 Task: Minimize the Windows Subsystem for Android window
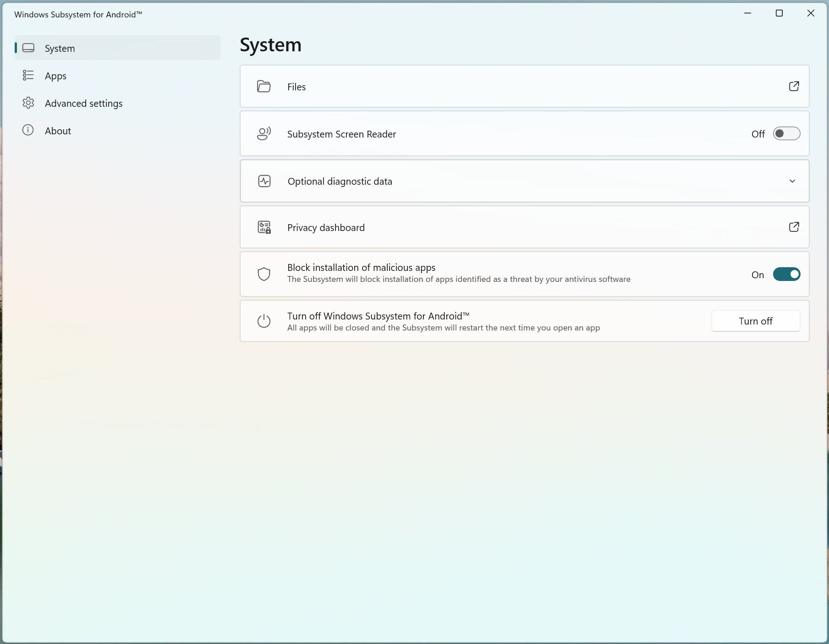tap(747, 13)
